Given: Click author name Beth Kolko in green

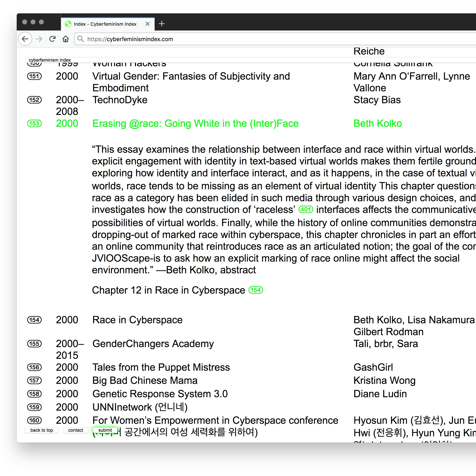Looking at the screenshot, I should [x=377, y=123].
